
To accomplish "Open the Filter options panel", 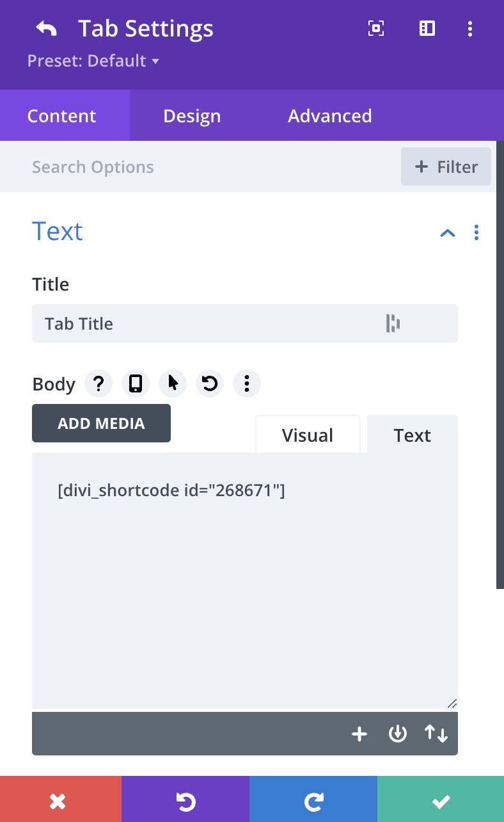I will (446, 166).
